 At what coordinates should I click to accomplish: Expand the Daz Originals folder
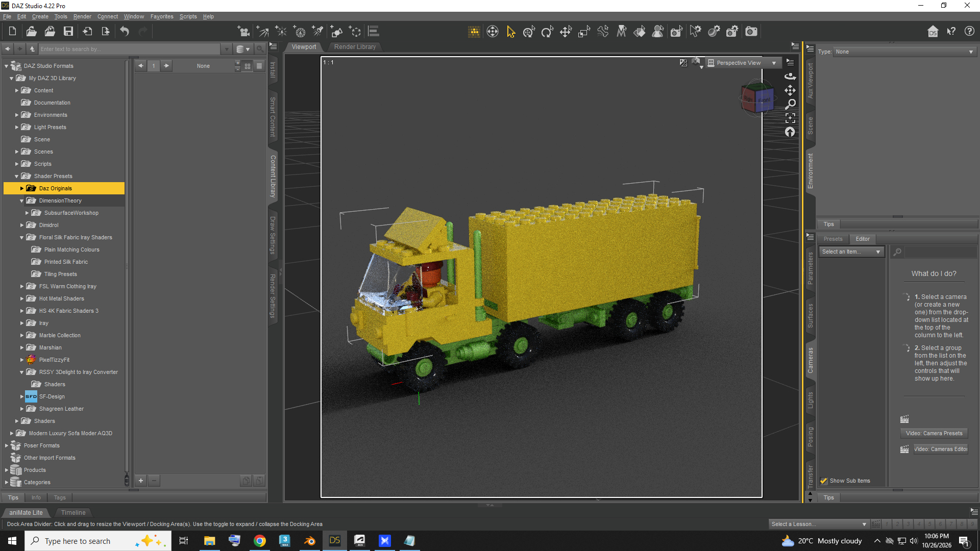[21, 188]
